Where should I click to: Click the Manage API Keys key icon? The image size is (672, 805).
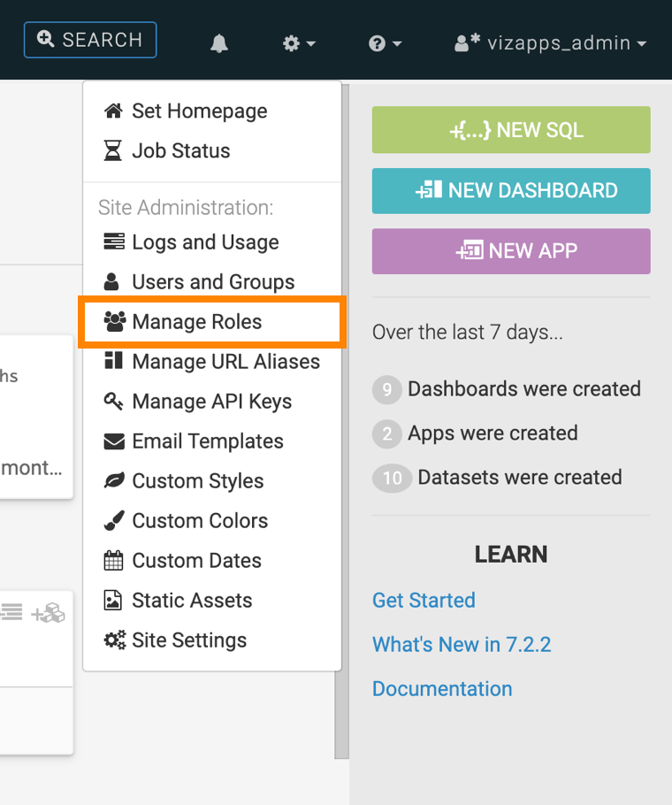113,402
